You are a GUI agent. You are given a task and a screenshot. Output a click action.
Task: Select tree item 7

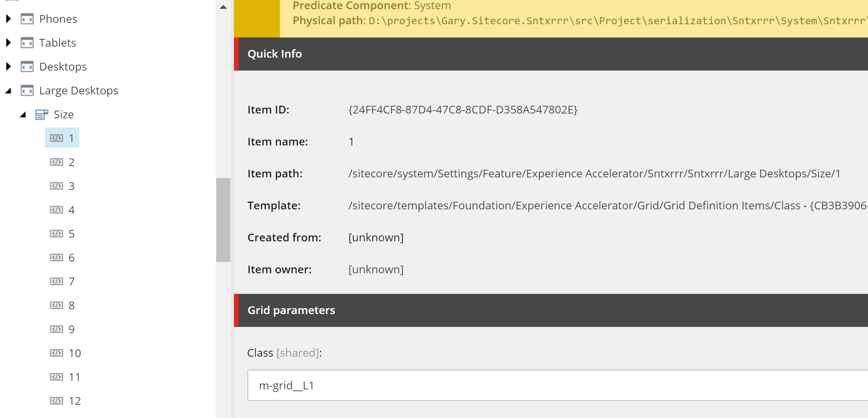point(72,281)
